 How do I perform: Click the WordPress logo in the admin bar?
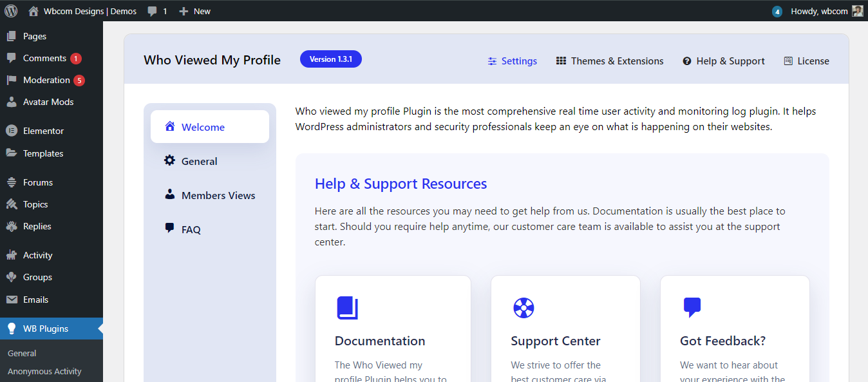[x=10, y=10]
